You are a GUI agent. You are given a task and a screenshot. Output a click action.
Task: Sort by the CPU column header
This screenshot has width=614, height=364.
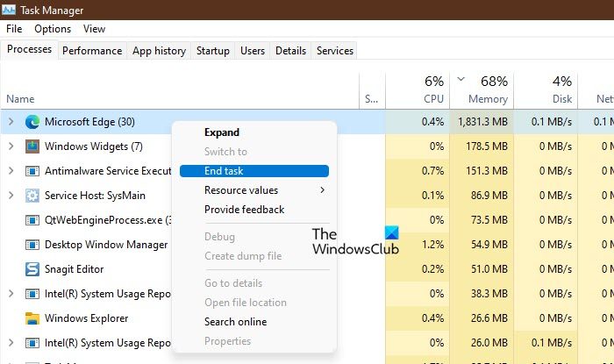point(417,90)
